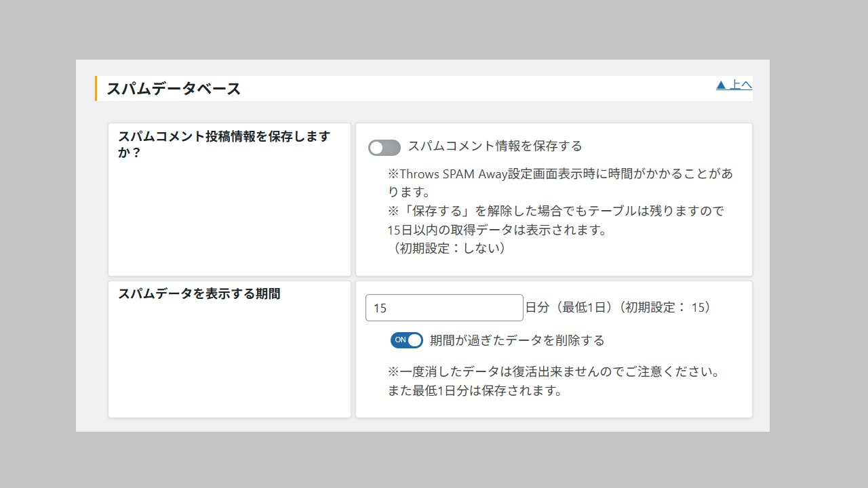Screen dimensions: 868x488
Task: Turn off 期間が過ぎたデータを削除する switch
Action: pos(407,340)
